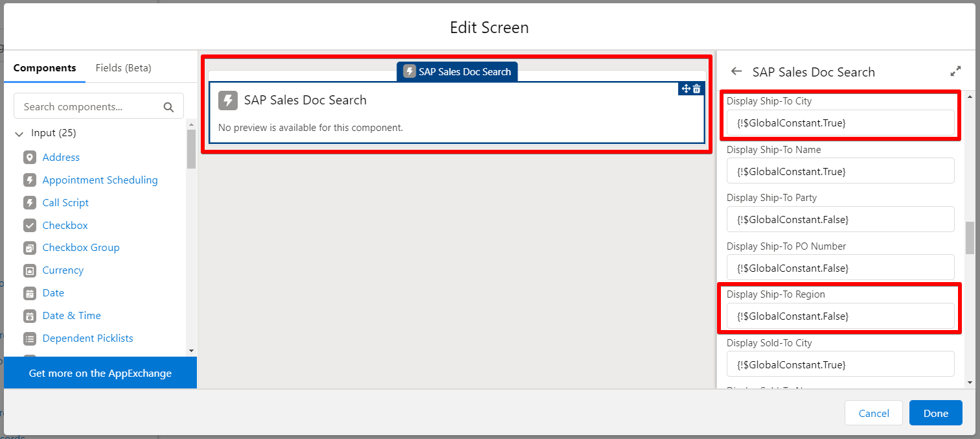Go back using the properties panel arrow
Screen dimensions: 980x439
[736, 71]
